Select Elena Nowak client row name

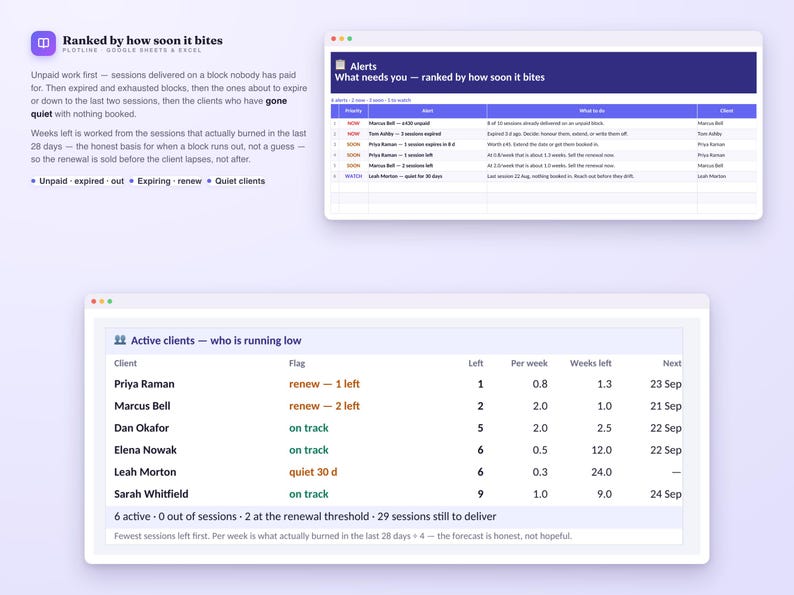point(145,450)
